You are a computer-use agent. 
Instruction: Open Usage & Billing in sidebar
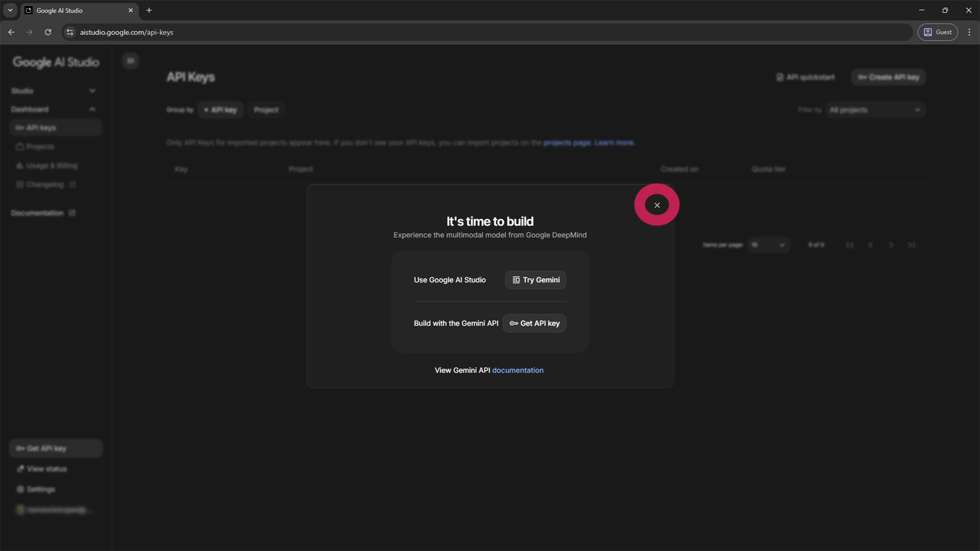56,166
